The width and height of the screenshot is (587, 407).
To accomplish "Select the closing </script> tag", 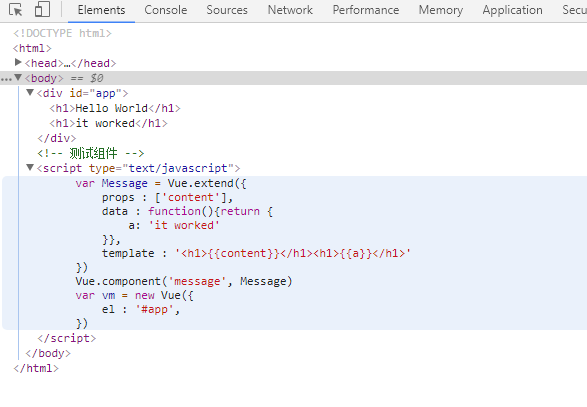I will [67, 338].
